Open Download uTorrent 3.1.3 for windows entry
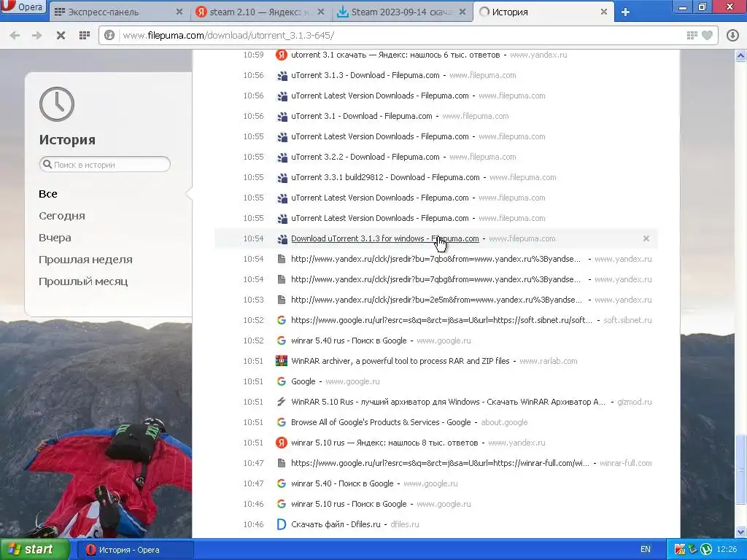This screenshot has width=747, height=560. point(385,238)
